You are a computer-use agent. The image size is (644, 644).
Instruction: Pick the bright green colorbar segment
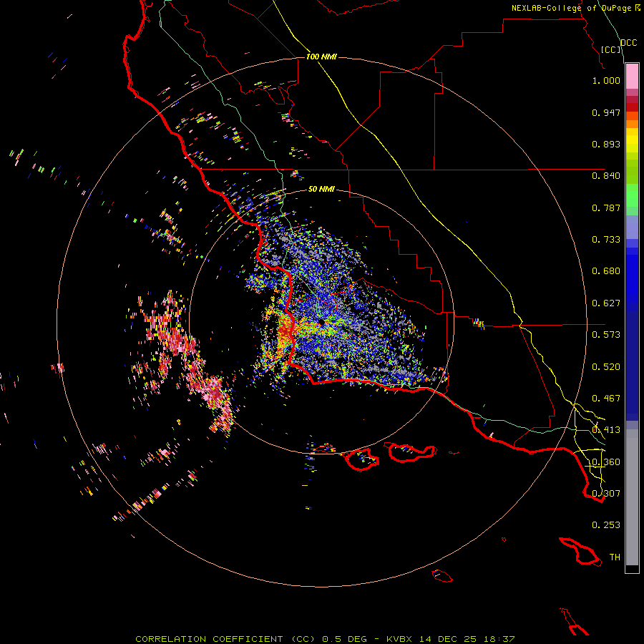coord(632,195)
